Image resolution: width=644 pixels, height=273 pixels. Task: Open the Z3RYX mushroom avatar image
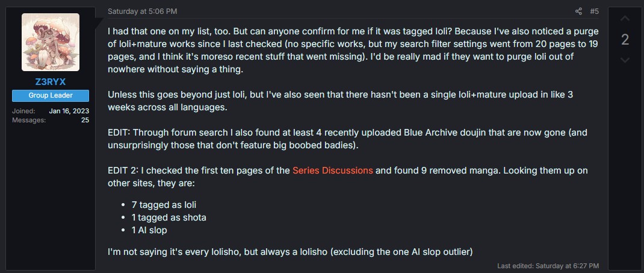(51, 42)
